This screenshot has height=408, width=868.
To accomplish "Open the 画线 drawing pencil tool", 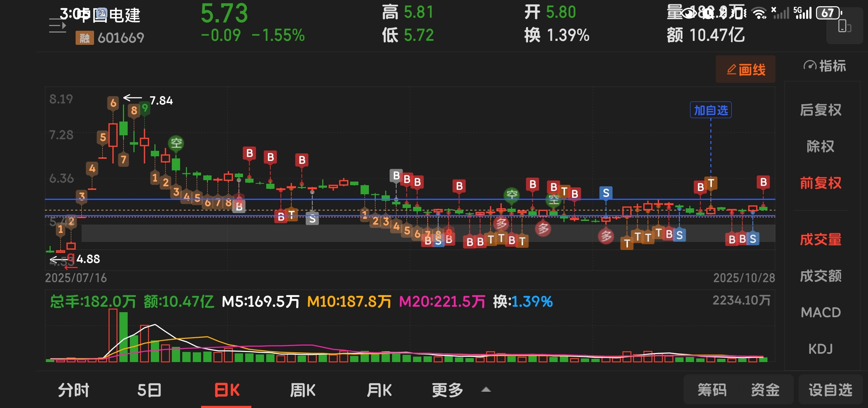I will (x=745, y=69).
